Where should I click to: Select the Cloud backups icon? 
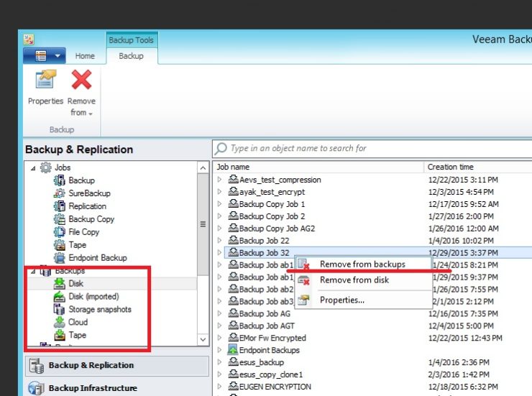[60, 322]
